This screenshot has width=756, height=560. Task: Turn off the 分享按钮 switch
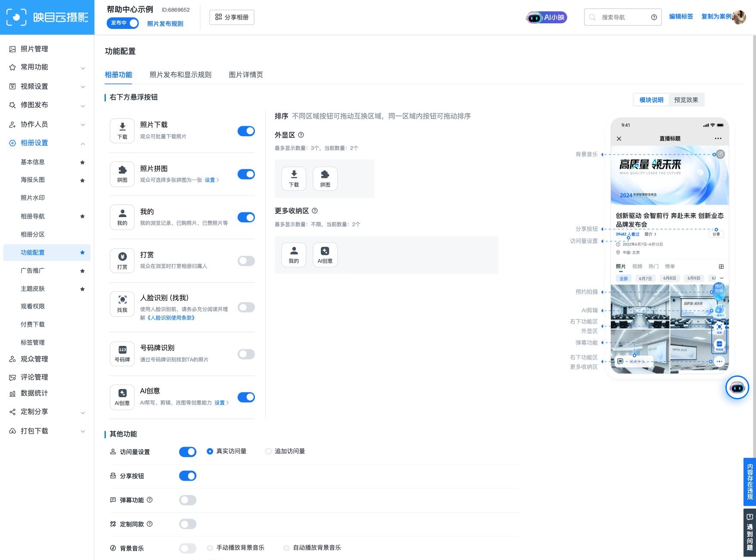click(188, 476)
